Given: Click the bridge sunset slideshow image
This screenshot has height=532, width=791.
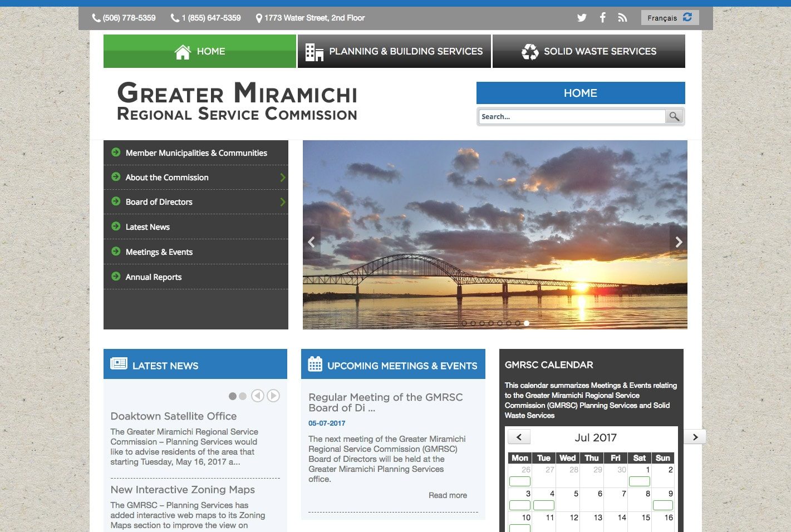Looking at the screenshot, I should pos(495,234).
